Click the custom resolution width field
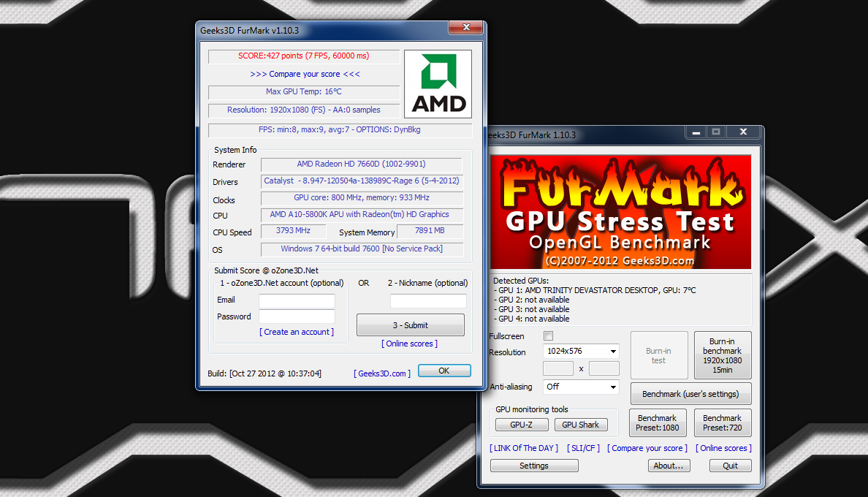 pos(558,368)
